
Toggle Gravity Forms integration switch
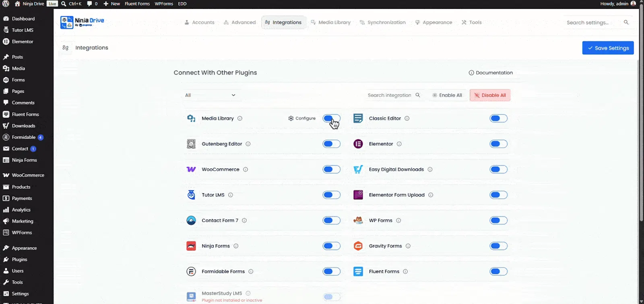[498, 246]
